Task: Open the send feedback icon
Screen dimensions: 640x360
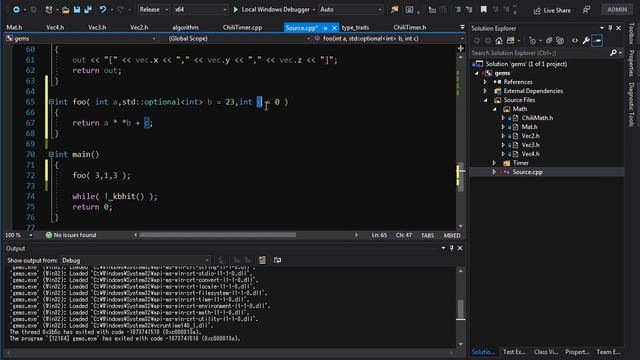Action: tap(587, 10)
